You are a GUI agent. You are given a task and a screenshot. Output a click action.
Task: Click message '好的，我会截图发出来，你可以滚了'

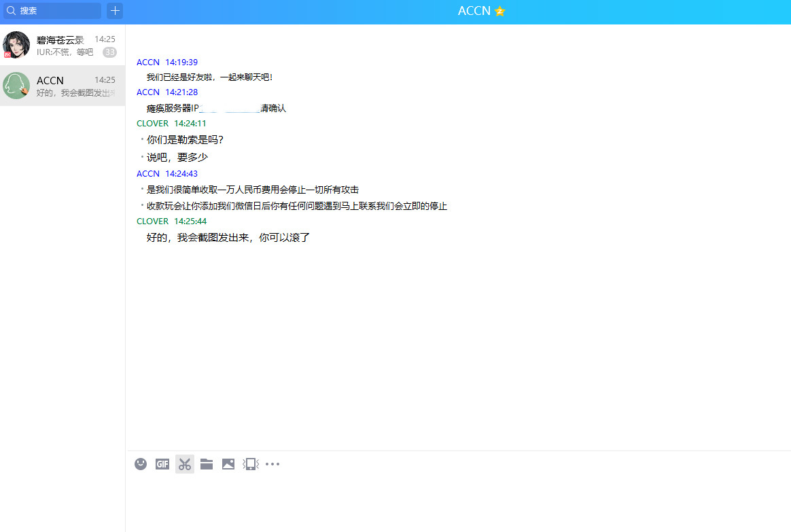coord(228,238)
